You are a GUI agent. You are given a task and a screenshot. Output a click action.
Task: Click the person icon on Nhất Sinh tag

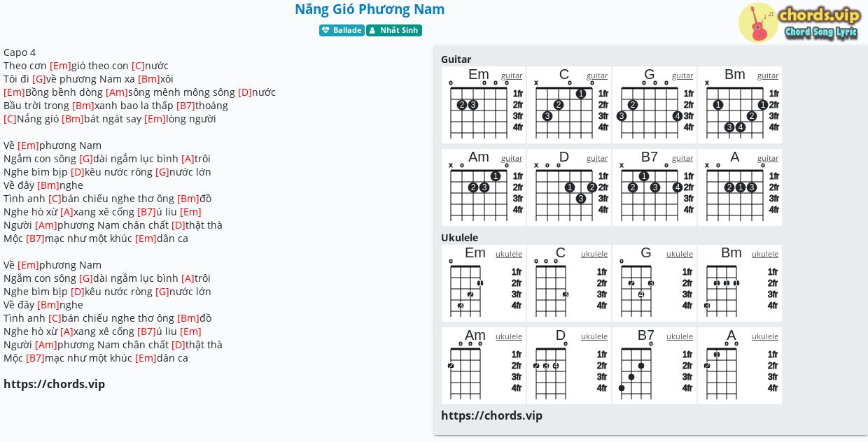coord(372,30)
